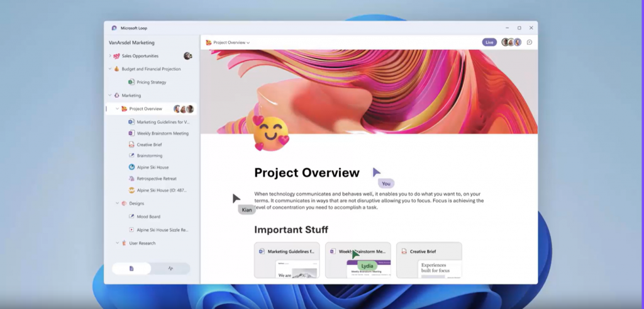Viewport: 644px width, 309px height.
Task: Open Mood Board page
Action: pyautogui.click(x=148, y=216)
